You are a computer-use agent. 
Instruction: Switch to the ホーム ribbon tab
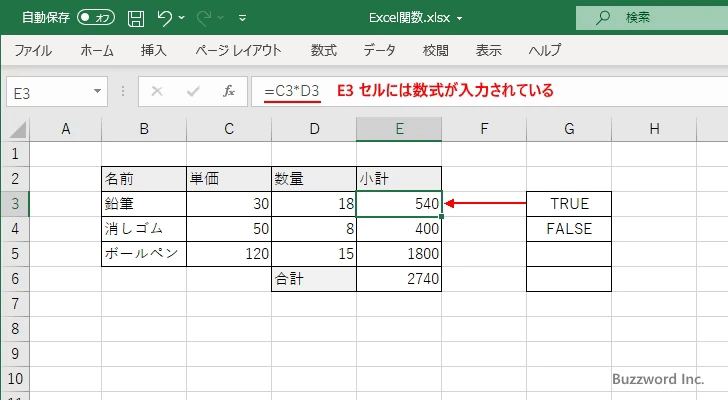click(x=97, y=50)
